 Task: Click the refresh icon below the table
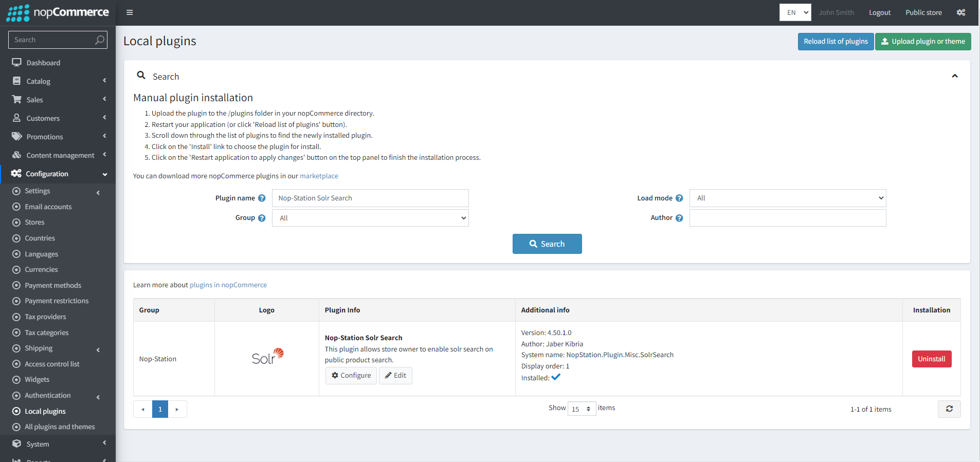click(x=949, y=409)
